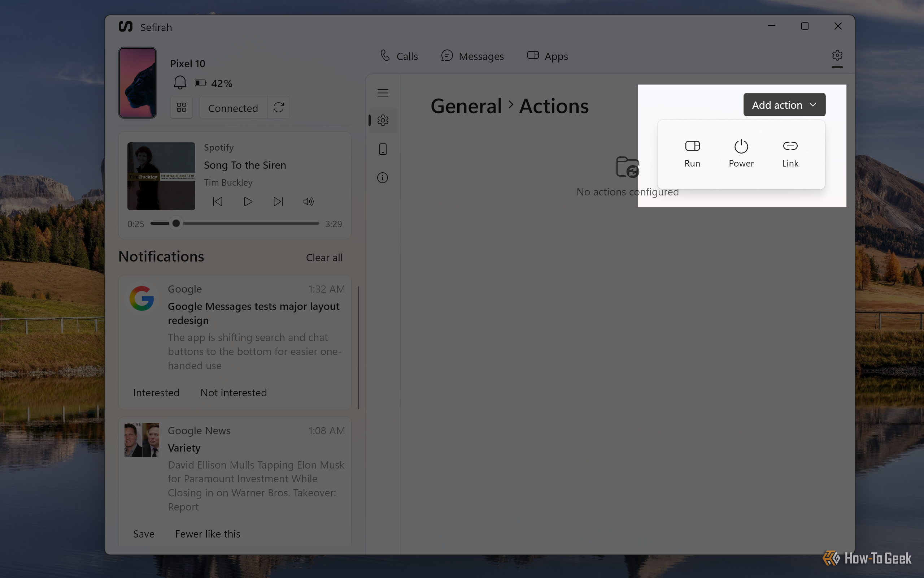This screenshot has height=578, width=924.
Task: Click the Sefirah app logo
Action: coord(126,26)
